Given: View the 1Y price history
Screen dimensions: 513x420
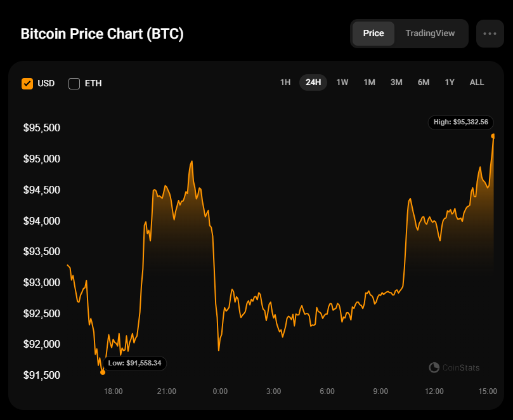Looking at the screenshot, I should (450, 82).
